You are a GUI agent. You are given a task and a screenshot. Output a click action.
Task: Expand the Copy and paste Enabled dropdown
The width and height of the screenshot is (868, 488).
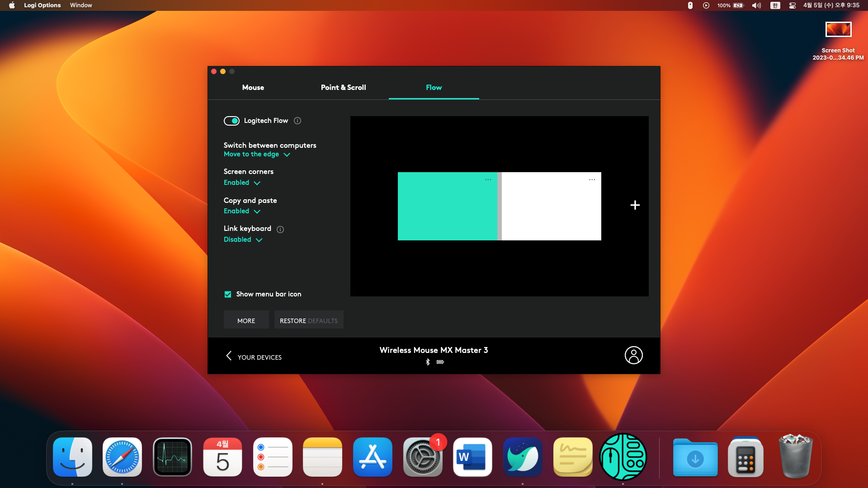point(242,211)
